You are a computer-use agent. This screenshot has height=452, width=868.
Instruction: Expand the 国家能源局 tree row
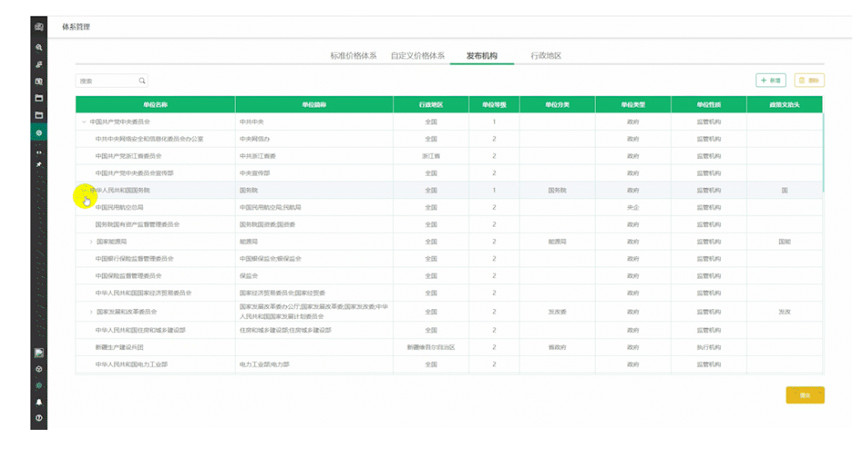pos(90,242)
